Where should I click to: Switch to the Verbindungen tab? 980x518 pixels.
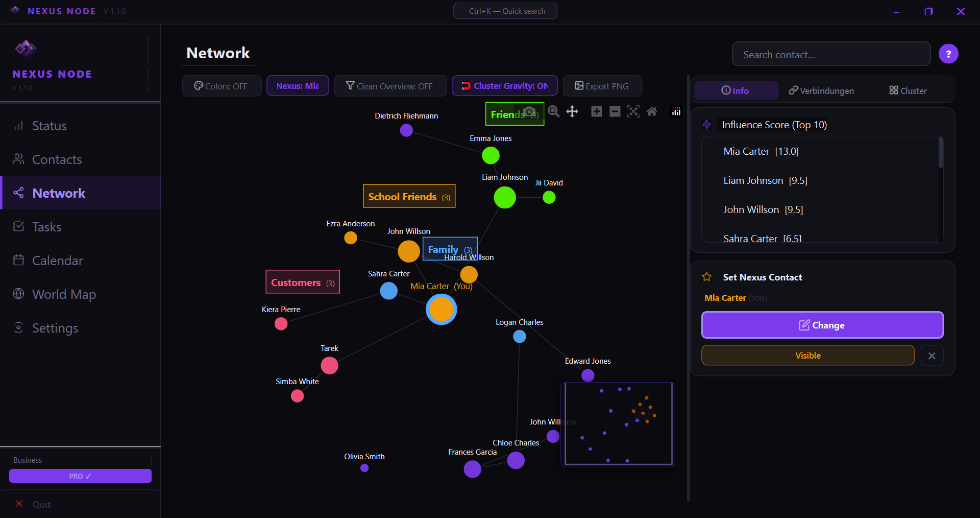coord(821,90)
